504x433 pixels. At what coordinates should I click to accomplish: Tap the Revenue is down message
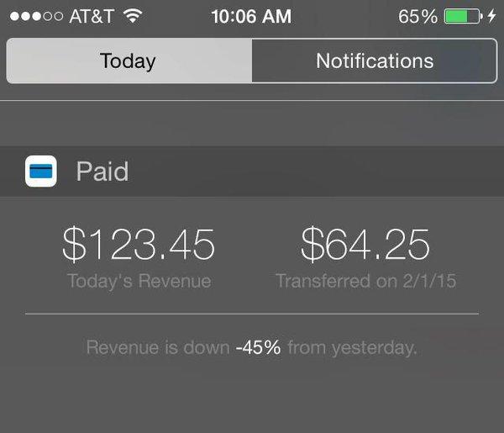click(158, 347)
